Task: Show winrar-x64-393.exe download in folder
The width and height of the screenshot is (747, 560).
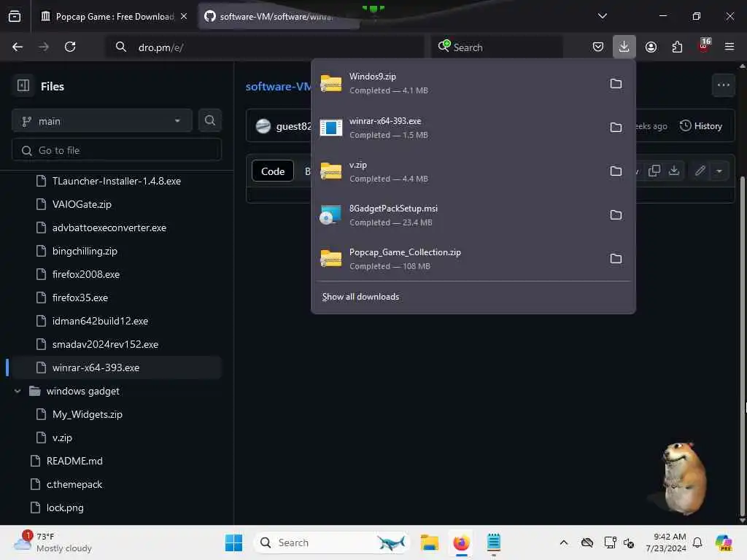Action: [x=616, y=127]
